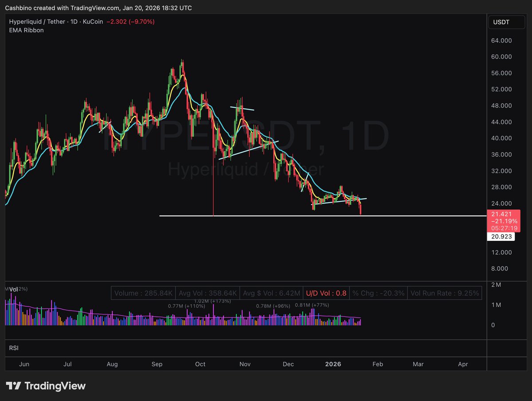Click the Apr label on time axis
Image resolution: width=532 pixels, height=401 pixels.
point(463,364)
